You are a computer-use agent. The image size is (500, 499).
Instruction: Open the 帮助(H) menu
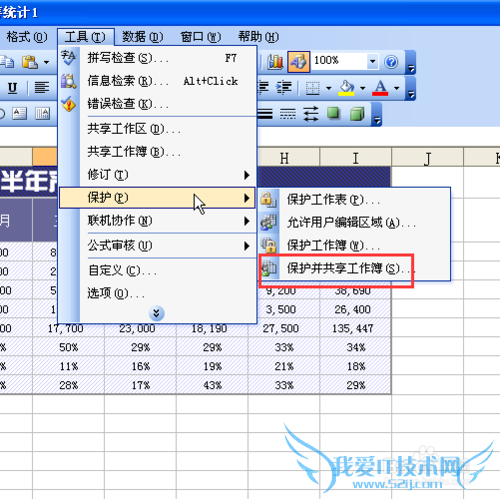pyautogui.click(x=259, y=37)
